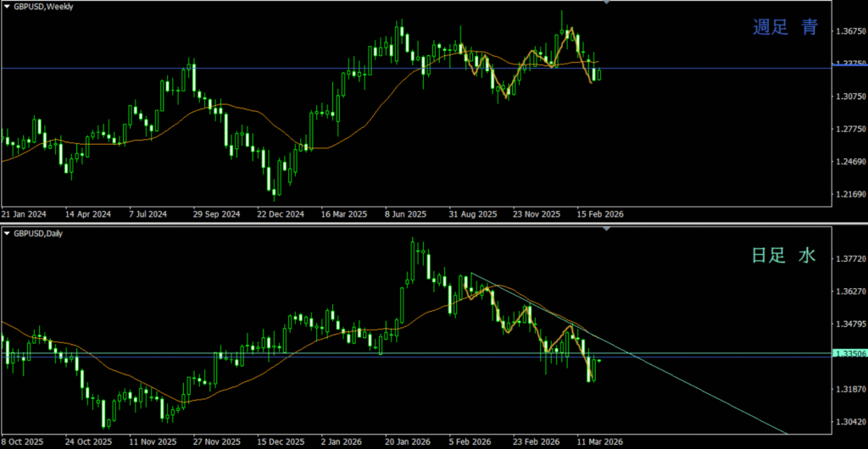Image resolution: width=868 pixels, height=449 pixels.
Task: Click the 日足 水 text label
Action: (783, 255)
